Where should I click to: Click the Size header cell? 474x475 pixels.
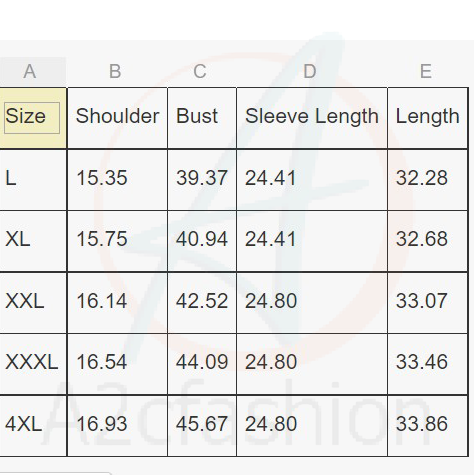(33, 118)
